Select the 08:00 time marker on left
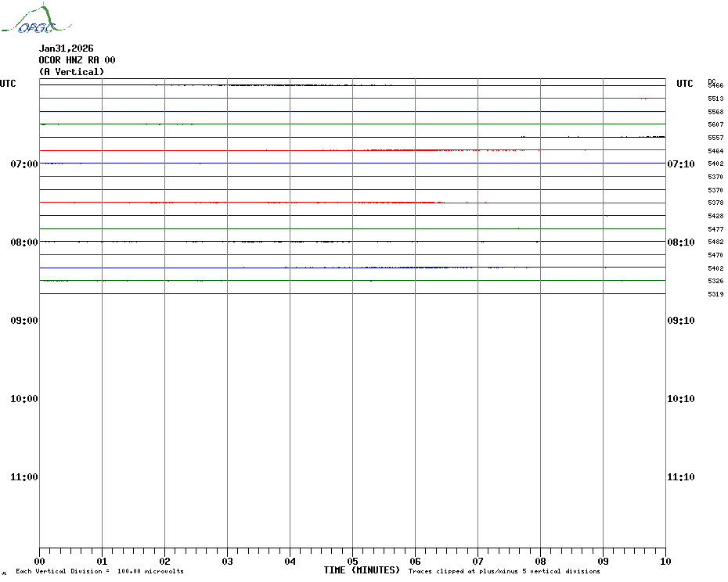The height and width of the screenshot is (582, 728). pyautogui.click(x=24, y=242)
